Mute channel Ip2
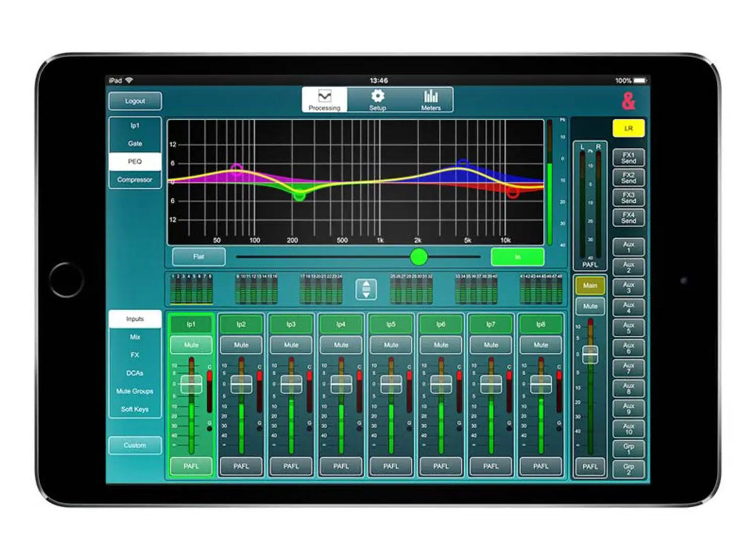Screen dimensions: 756x560 pyautogui.click(x=241, y=345)
